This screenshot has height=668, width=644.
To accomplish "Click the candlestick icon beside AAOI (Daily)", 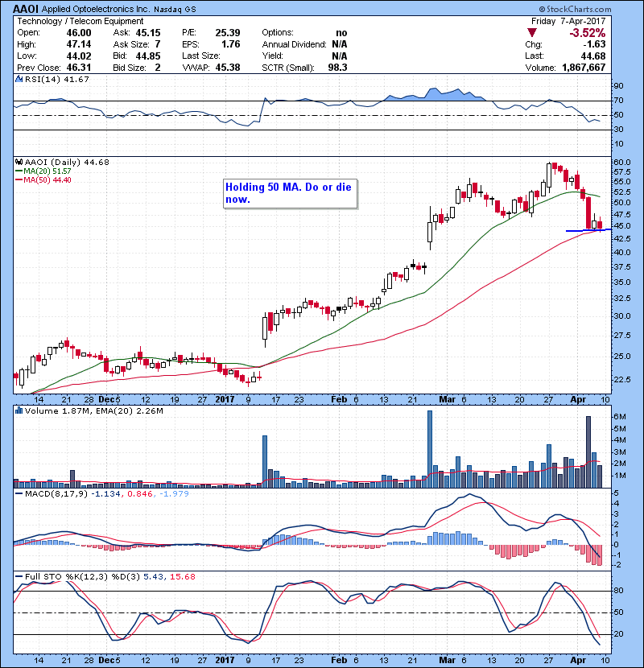I will click(19, 162).
